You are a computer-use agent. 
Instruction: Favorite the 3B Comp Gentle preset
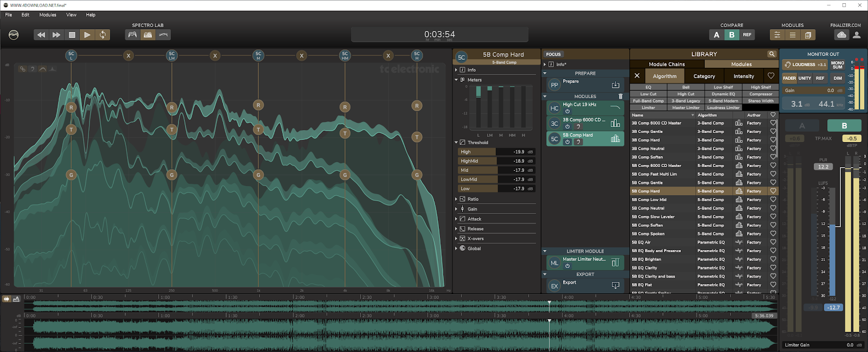pos(773,132)
